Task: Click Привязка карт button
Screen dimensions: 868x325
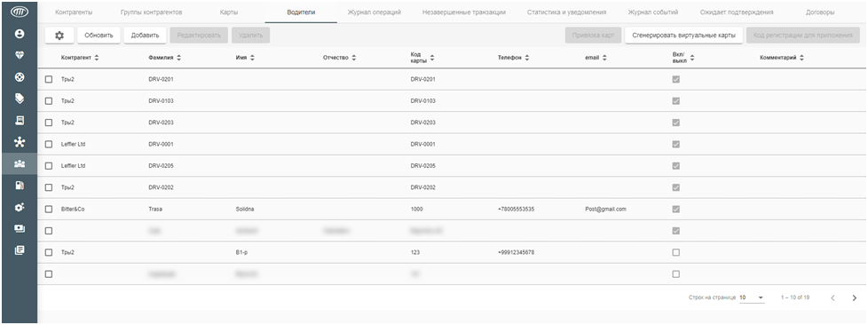Action: (x=594, y=35)
